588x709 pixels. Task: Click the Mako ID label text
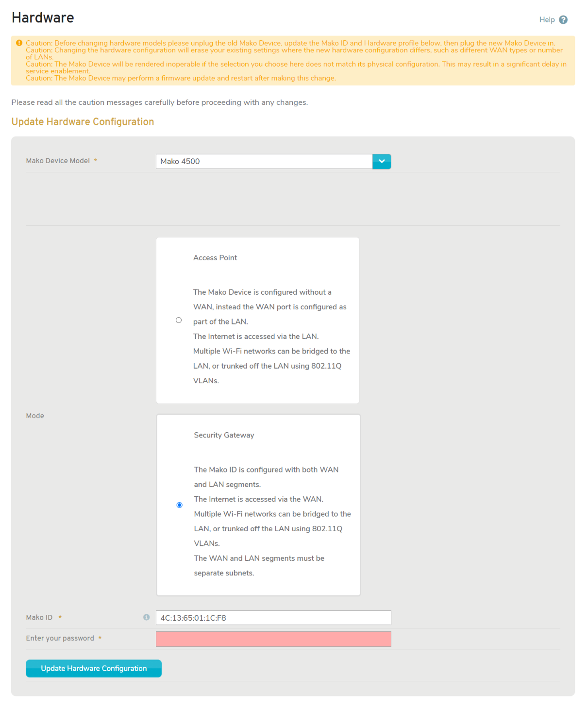[x=39, y=618]
